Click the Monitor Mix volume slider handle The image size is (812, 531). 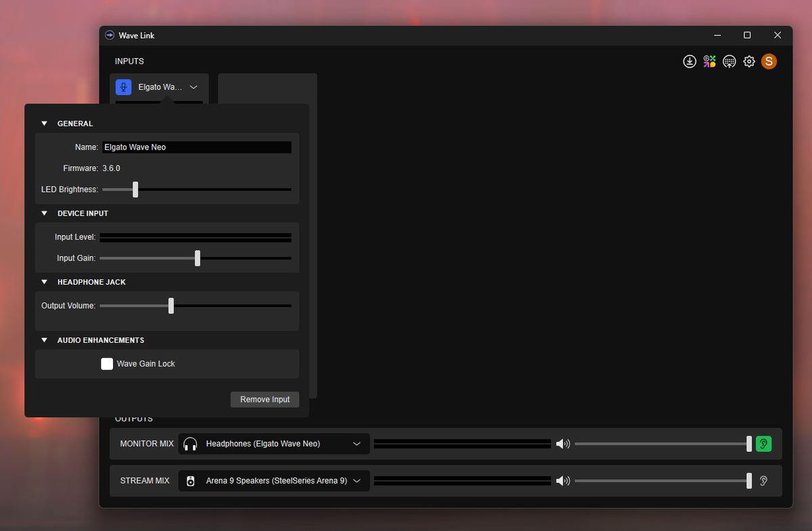pos(749,444)
